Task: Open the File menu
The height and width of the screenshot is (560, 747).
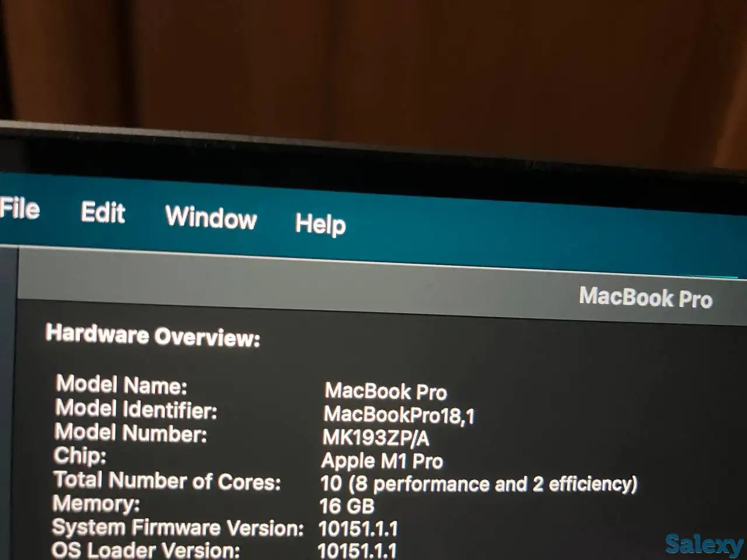Action: [19, 210]
